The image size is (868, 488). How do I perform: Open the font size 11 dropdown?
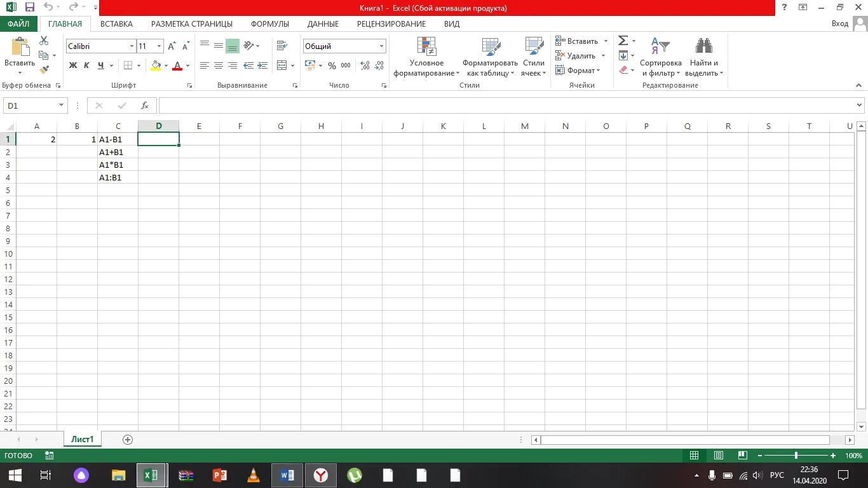point(159,46)
